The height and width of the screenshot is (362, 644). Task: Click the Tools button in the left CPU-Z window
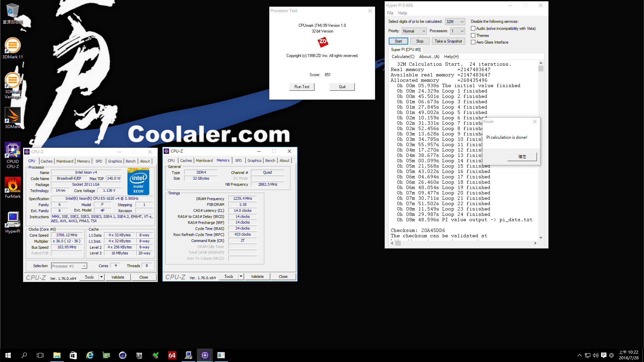pyautogui.click(x=89, y=277)
